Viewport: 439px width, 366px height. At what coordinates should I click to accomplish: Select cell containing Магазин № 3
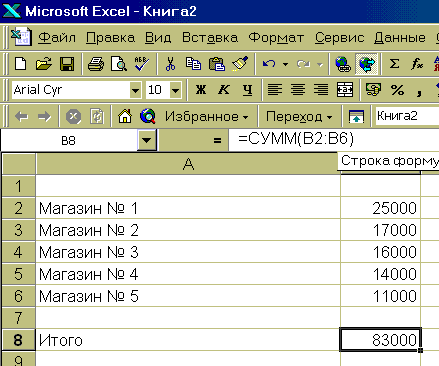point(188,252)
